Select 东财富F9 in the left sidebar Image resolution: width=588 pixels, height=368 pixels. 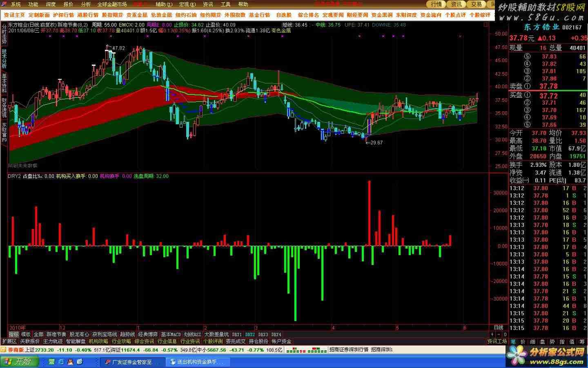pos(4,131)
